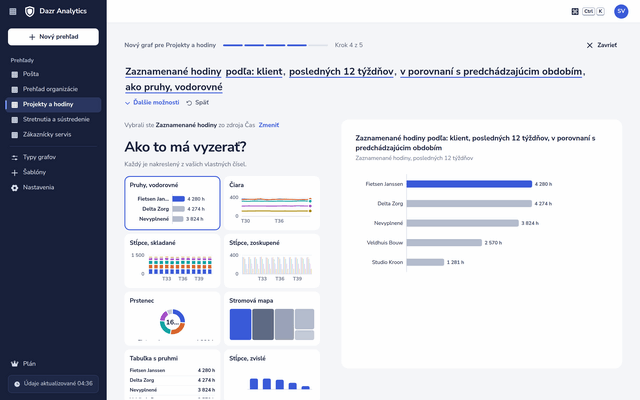Viewport: 640px width, 400px height.
Task: Open command palette icon in top bar
Action: [575, 11]
